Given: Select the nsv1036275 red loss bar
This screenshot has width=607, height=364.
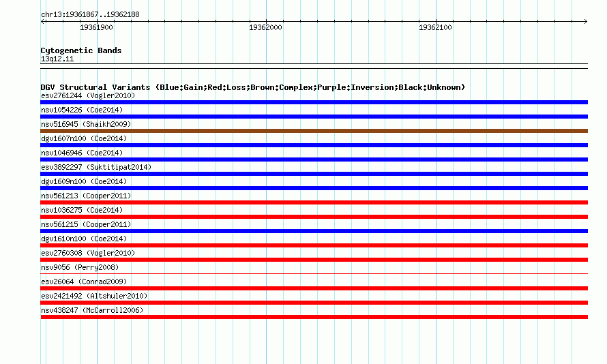Looking at the screenshot, I should [x=314, y=217].
